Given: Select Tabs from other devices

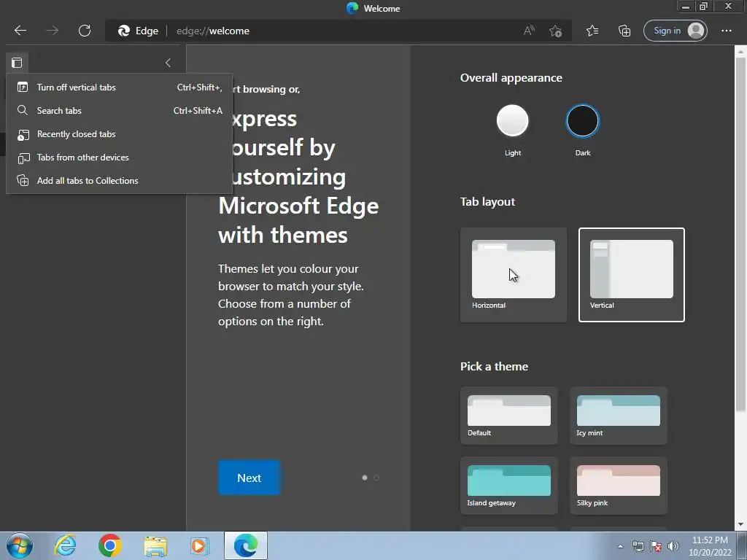Looking at the screenshot, I should click(x=119, y=157).
